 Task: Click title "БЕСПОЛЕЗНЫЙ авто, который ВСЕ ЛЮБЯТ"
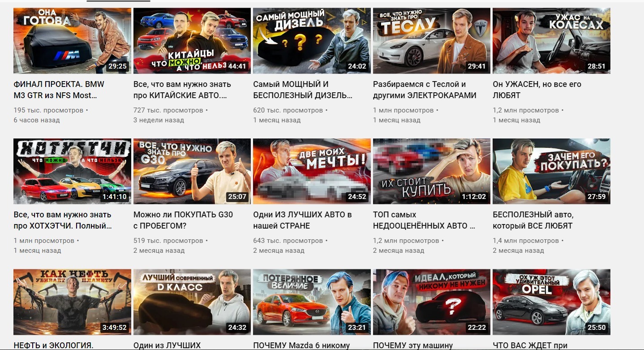pyautogui.click(x=533, y=220)
